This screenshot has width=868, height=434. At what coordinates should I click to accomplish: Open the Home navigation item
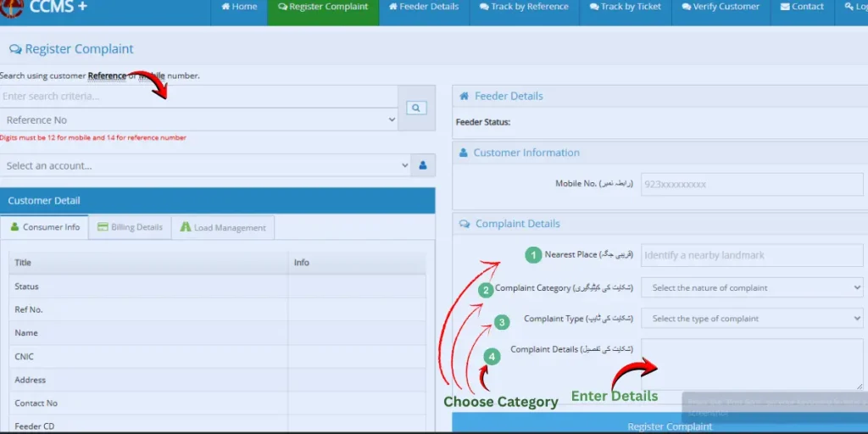[x=239, y=7]
